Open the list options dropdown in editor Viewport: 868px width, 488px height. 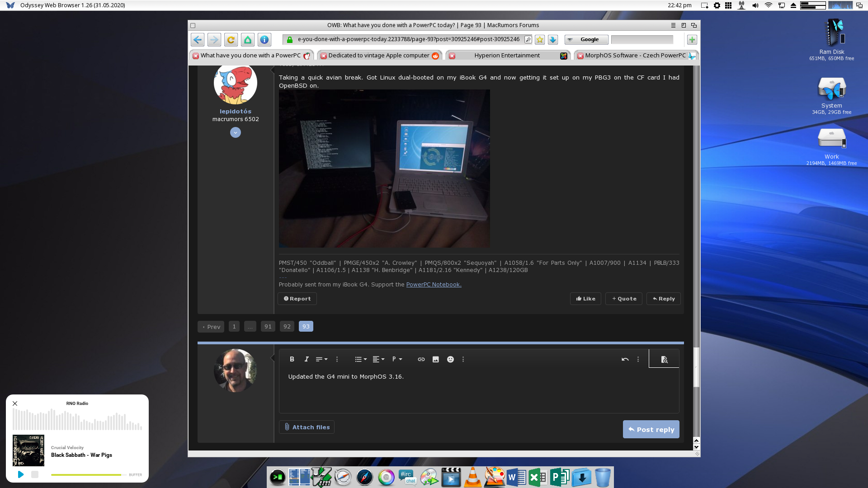pos(361,359)
